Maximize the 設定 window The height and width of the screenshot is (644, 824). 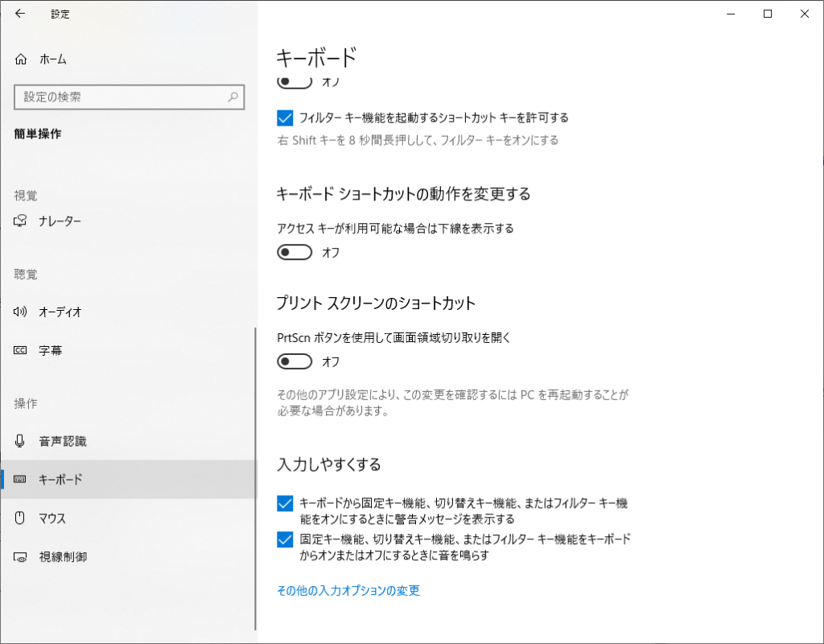[x=767, y=14]
